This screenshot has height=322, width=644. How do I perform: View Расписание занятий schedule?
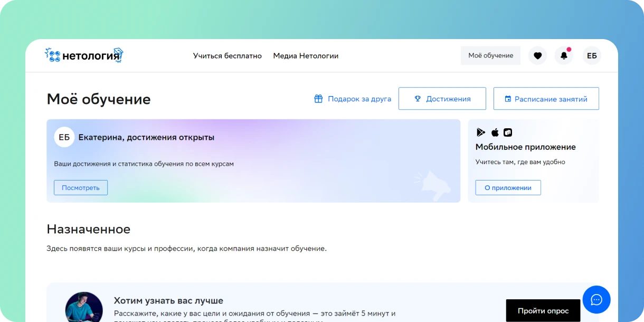point(546,99)
